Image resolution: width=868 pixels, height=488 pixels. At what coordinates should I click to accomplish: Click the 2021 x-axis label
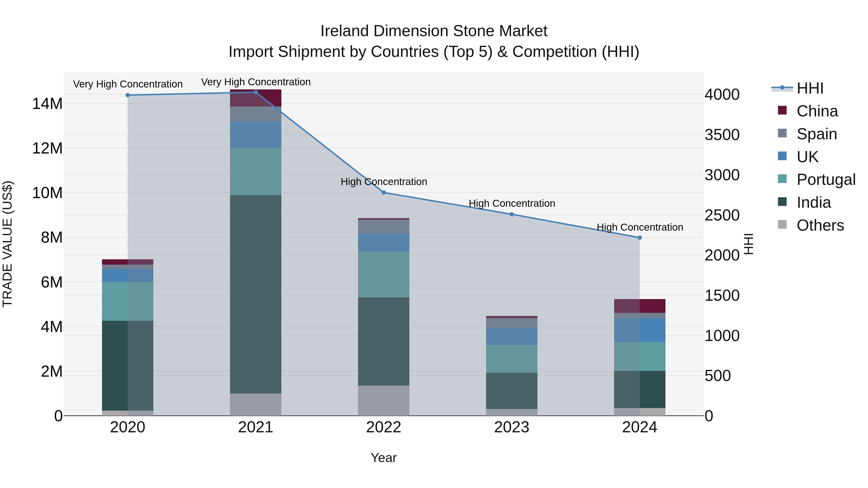(x=255, y=427)
